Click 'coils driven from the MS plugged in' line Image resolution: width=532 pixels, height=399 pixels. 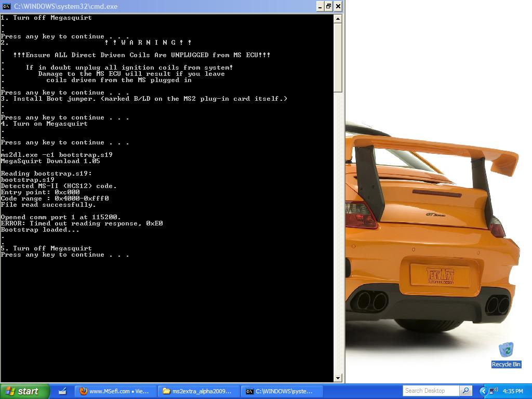click(x=119, y=80)
